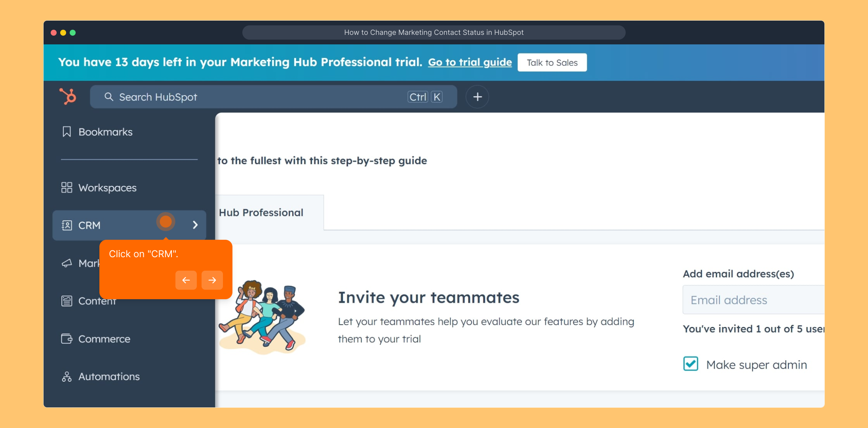868x428 pixels.
Task: Click the CRM contacts icon
Action: 67,225
